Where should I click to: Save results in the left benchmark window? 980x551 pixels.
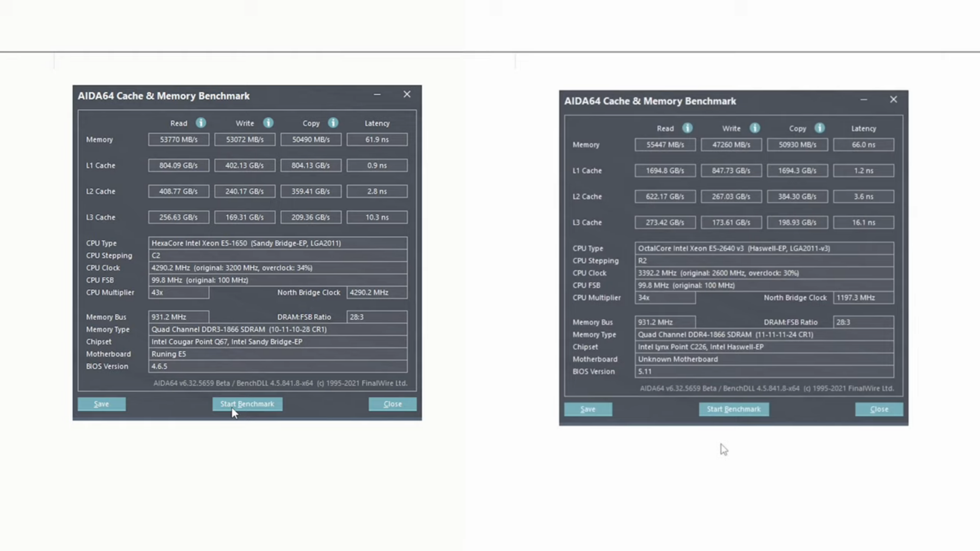102,404
